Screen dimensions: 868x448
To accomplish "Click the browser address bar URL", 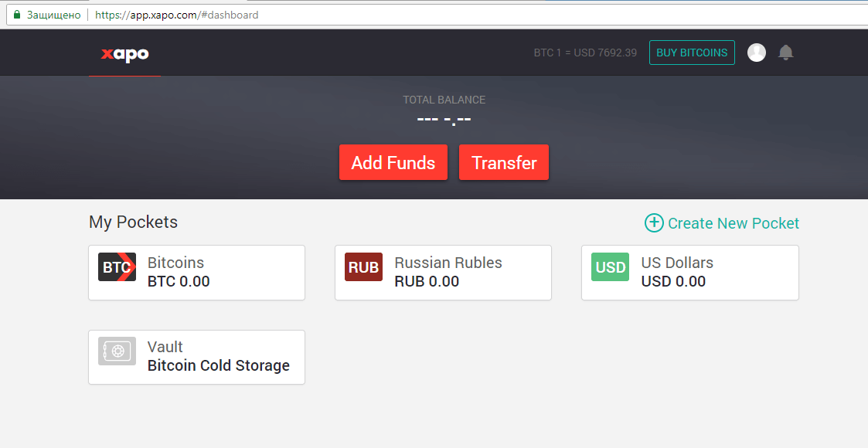I will (176, 15).
